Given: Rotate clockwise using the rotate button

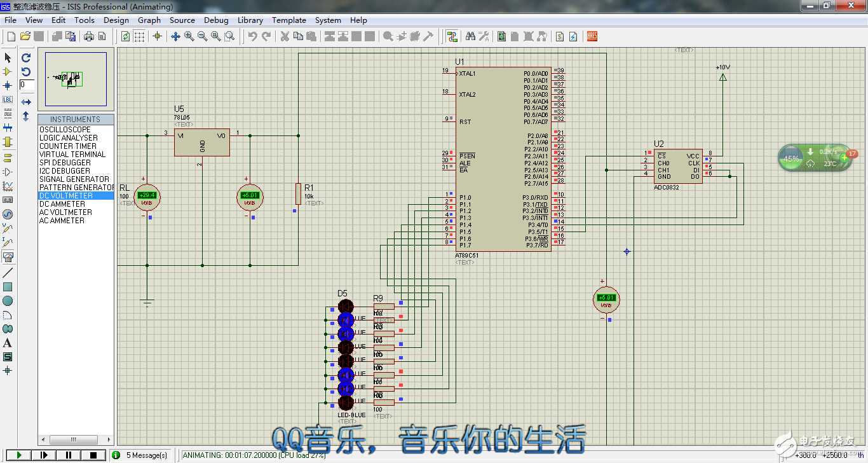Looking at the screenshot, I should tap(26, 57).
